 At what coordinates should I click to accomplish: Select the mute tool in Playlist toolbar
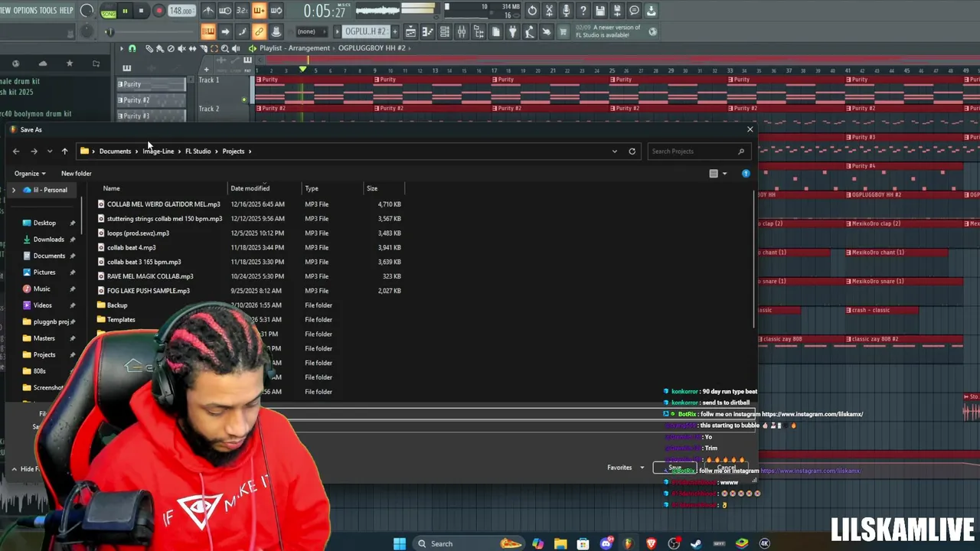[181, 48]
